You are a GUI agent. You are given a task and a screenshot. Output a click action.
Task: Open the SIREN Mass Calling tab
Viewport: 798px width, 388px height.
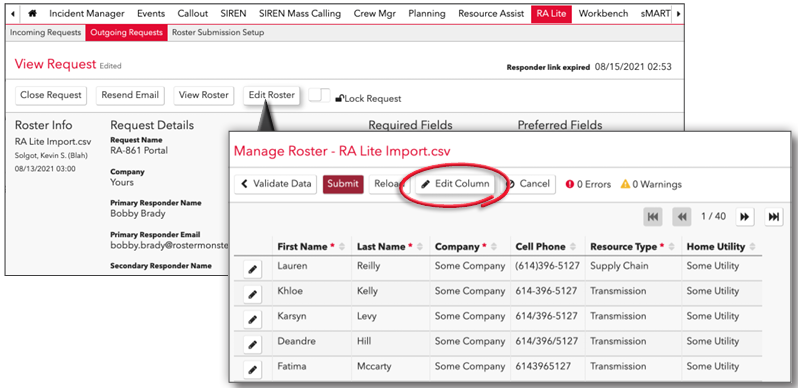pyautogui.click(x=300, y=14)
